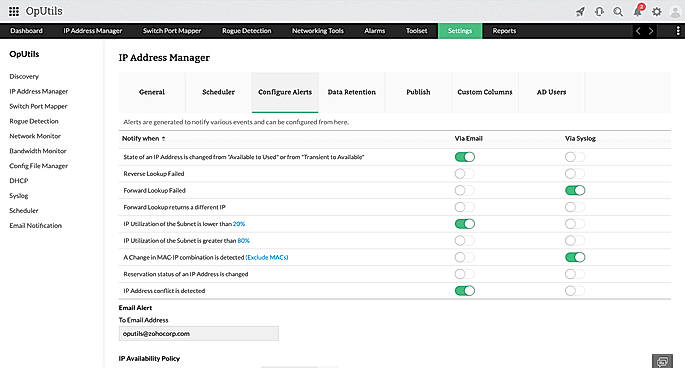Open the headset support icon
Viewport: 685px width, 368px height.
599,12
